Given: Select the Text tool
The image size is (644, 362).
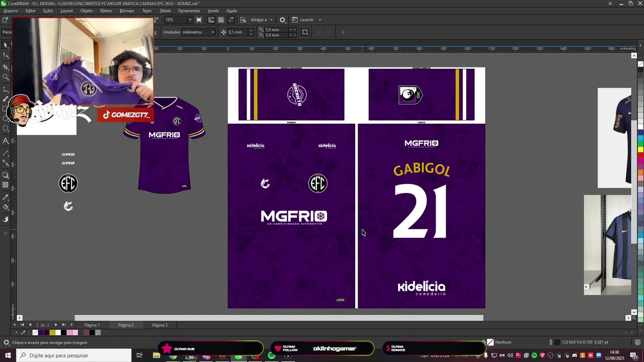Looking at the screenshot, I should pos(6,141).
